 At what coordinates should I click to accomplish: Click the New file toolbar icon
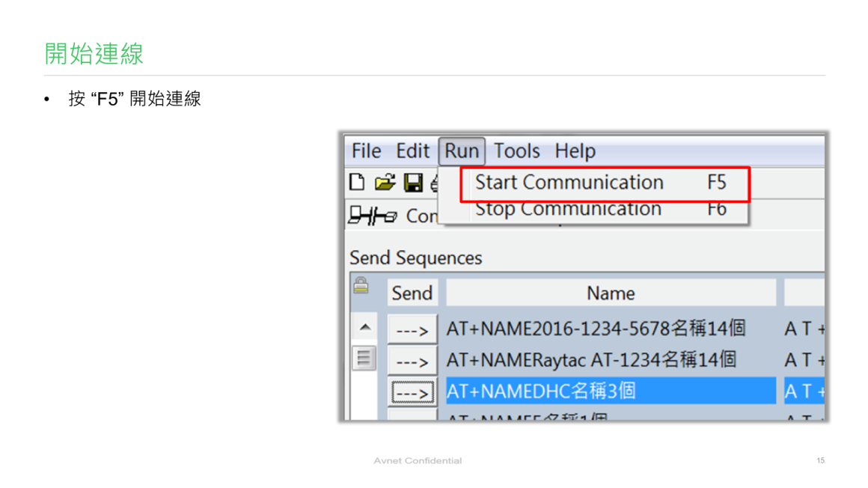[358, 182]
